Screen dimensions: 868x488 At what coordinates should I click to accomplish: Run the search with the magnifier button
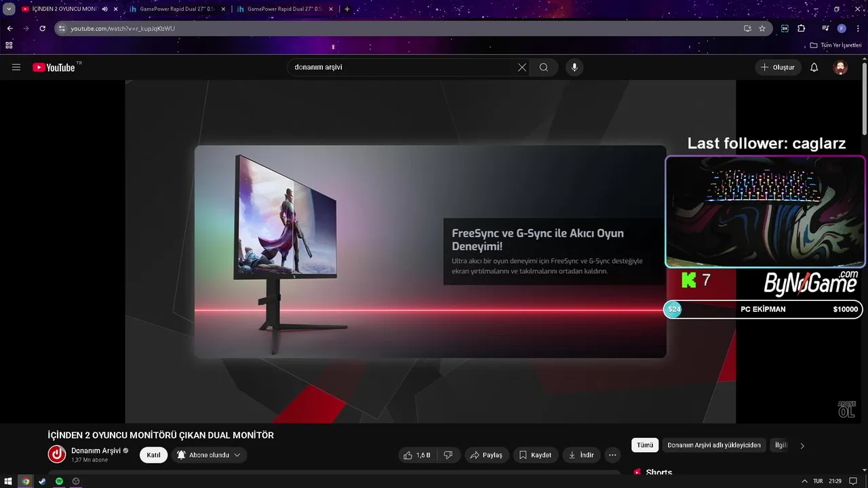pyautogui.click(x=544, y=67)
